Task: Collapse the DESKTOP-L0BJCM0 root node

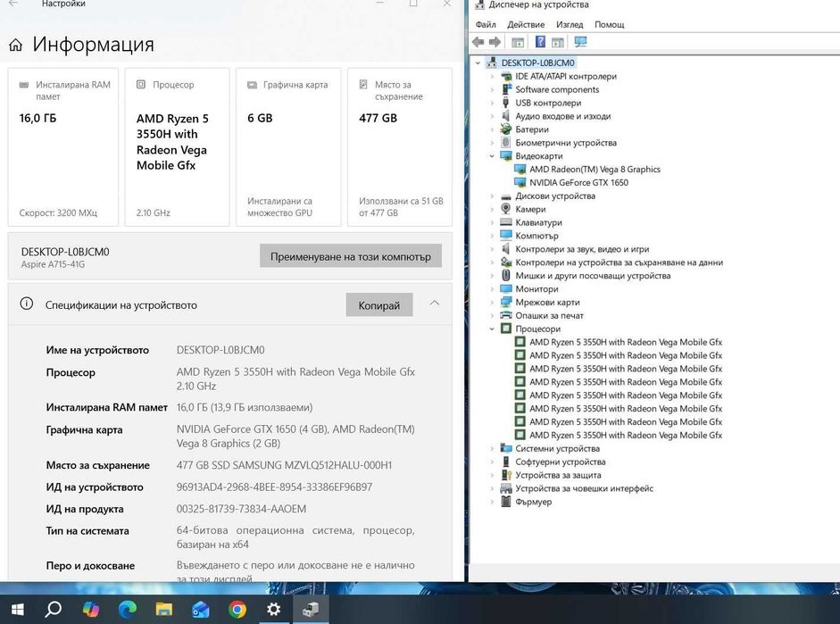Action: point(478,62)
